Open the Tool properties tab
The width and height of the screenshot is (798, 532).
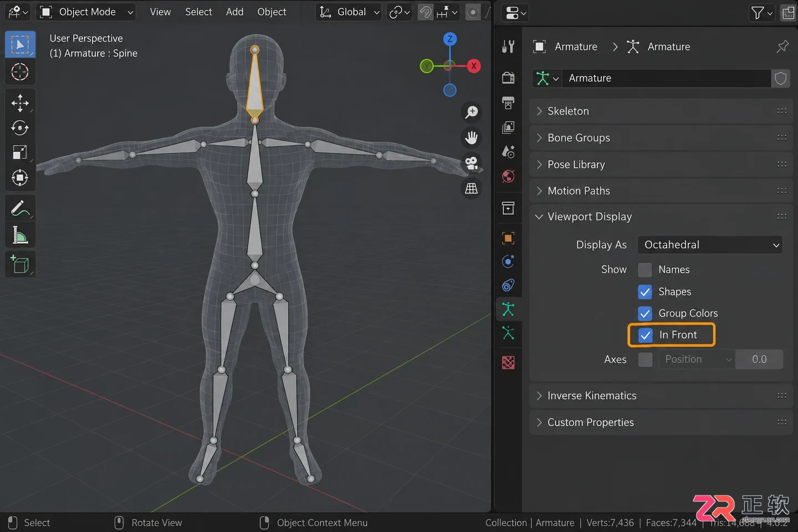(x=508, y=47)
